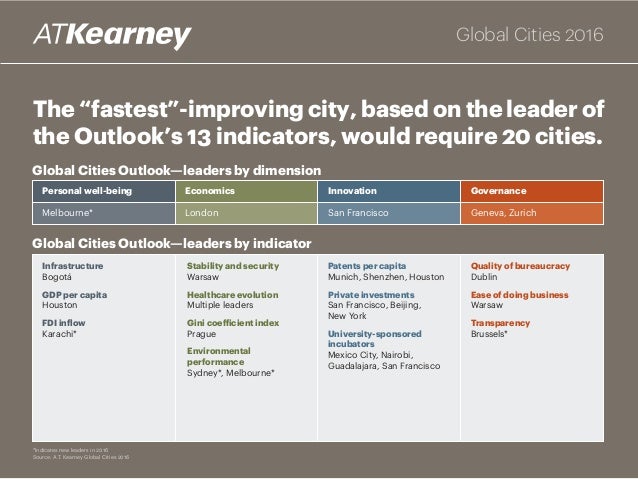Image resolution: width=638 pixels, height=479 pixels.
Task: Click the 'Infrastructure' indicator label
Action: pos(72,266)
